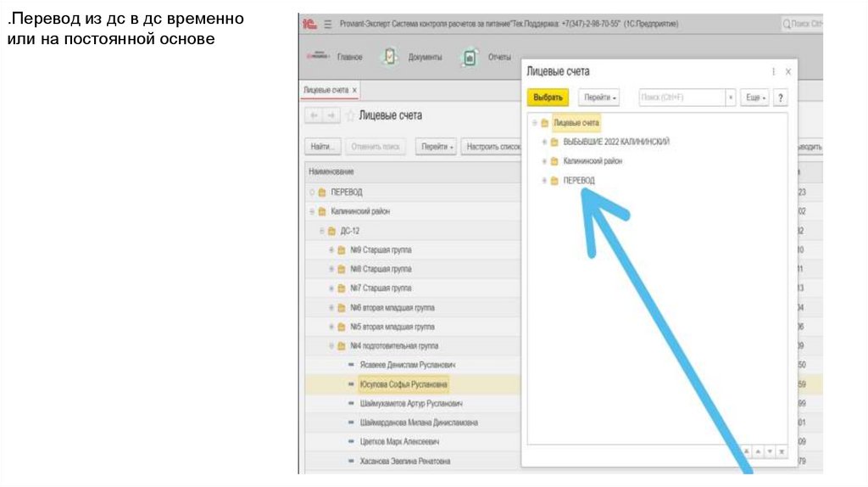Click folder icon of №9 Старшая группа
This screenshot has height=487, width=868.
tap(342, 250)
